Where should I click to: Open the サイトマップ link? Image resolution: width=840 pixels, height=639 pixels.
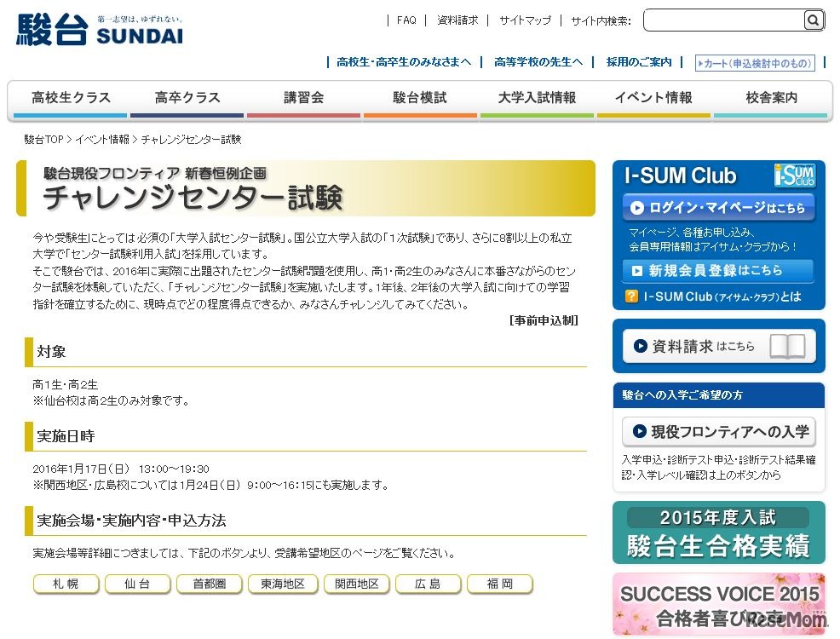coord(525,20)
